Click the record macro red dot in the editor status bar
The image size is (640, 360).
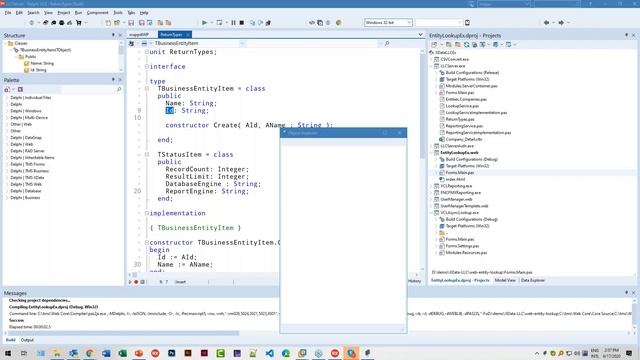(136, 282)
